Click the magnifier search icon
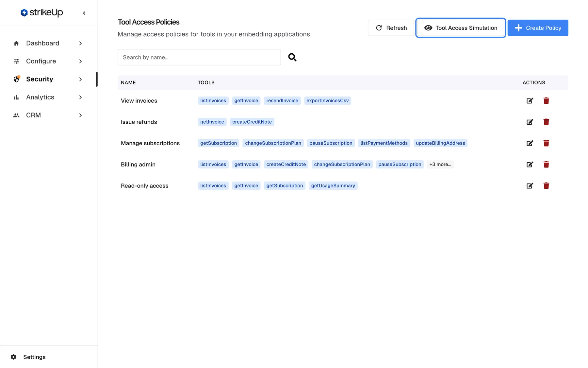588x368 pixels. (x=292, y=57)
